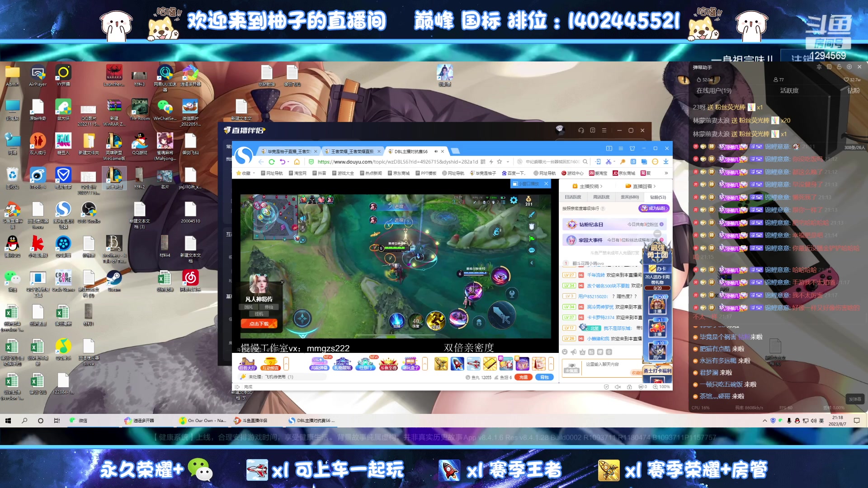This screenshot has height=488, width=868.
Task: Open the headset icon in 直播伴侣 title bar
Action: tap(581, 130)
